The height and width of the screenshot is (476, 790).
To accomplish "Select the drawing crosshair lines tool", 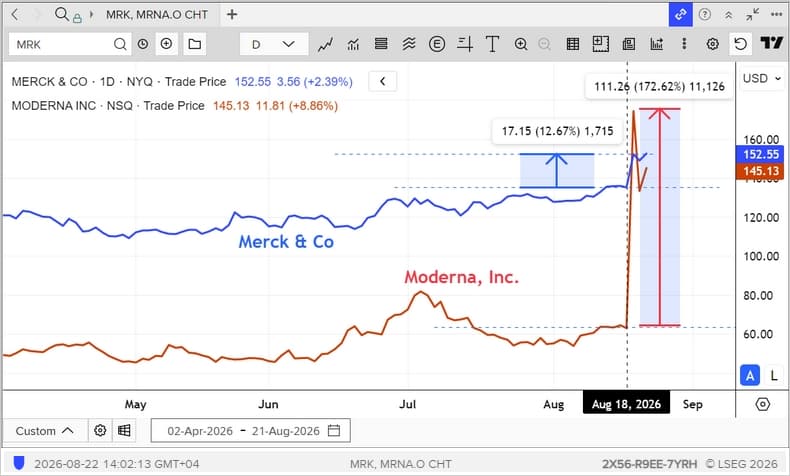I will [x=465, y=44].
